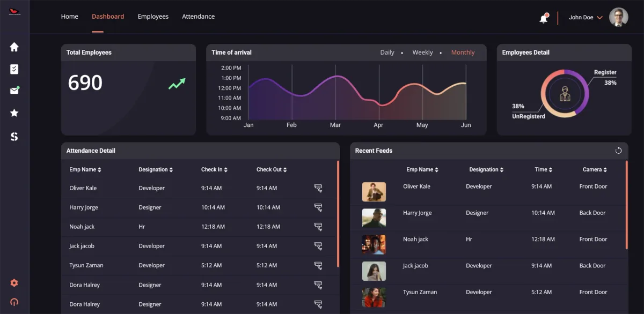Screen dimensions: 644x314
Task: Open the star favorites icon in the sidebar
Action: tap(14, 113)
